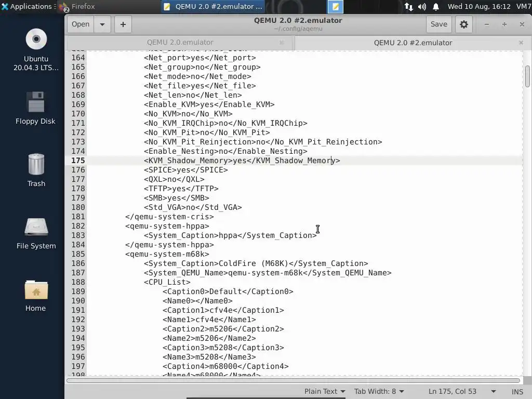Viewport: 532px width, 399px height.
Task: Open the Plain Text language dropdown
Action: 325,391
